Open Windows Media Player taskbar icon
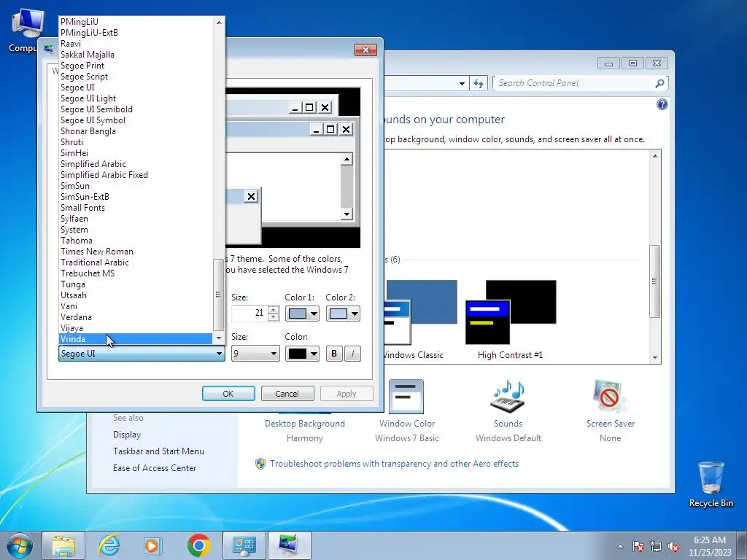This screenshot has width=747, height=560. pyautogui.click(x=153, y=545)
